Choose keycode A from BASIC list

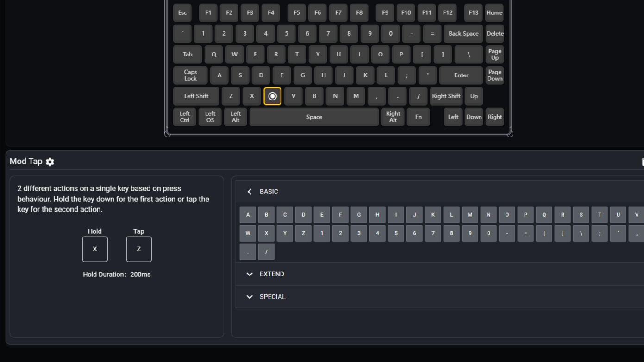[x=248, y=215]
